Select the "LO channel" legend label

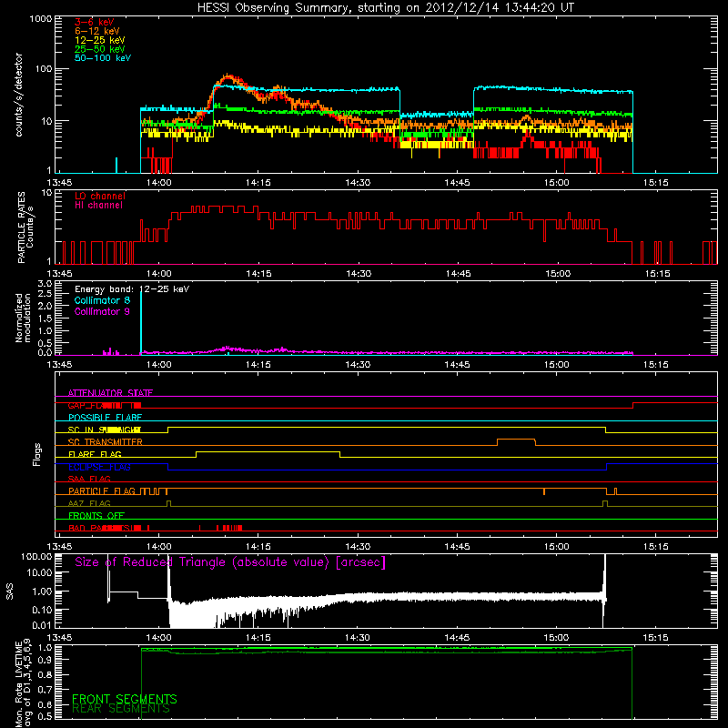point(99,196)
